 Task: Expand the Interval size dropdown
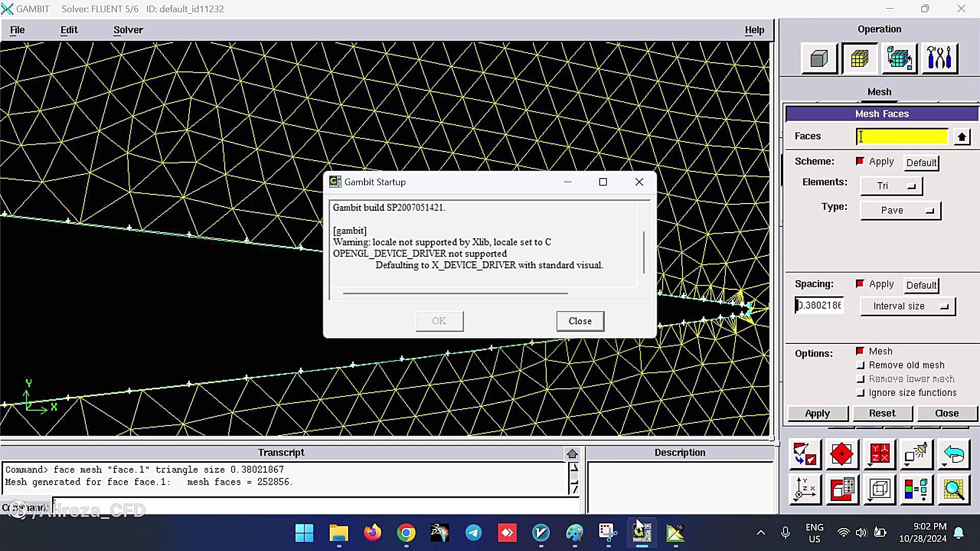point(908,306)
